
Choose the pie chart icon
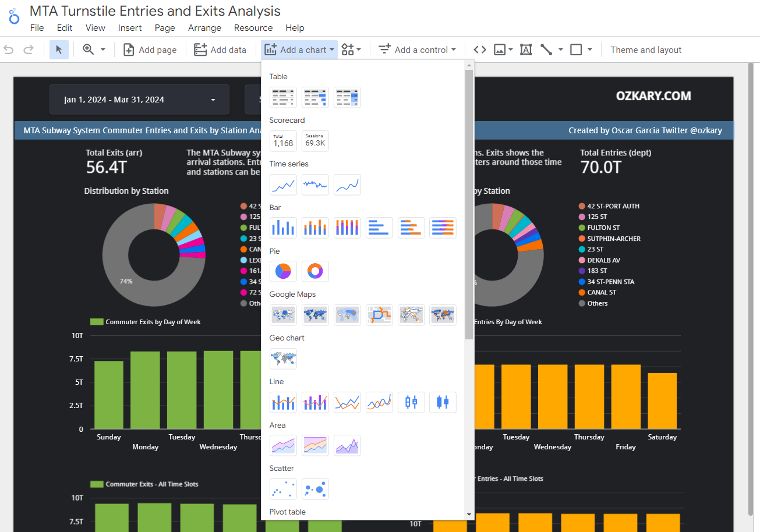(284, 271)
